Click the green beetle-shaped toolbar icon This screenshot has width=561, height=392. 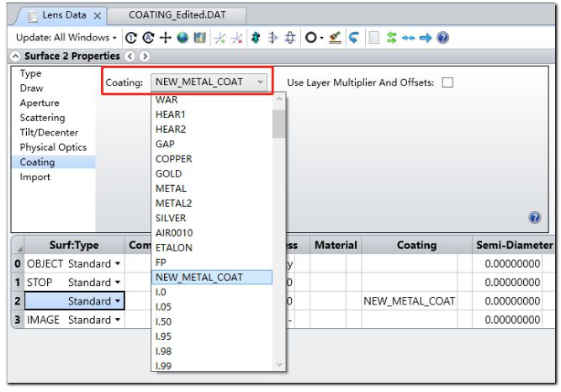[256, 38]
